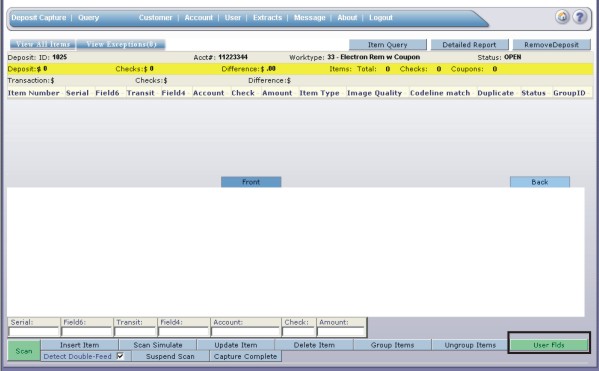Click the Item Query button
This screenshot has width=599, height=371.
pos(387,45)
